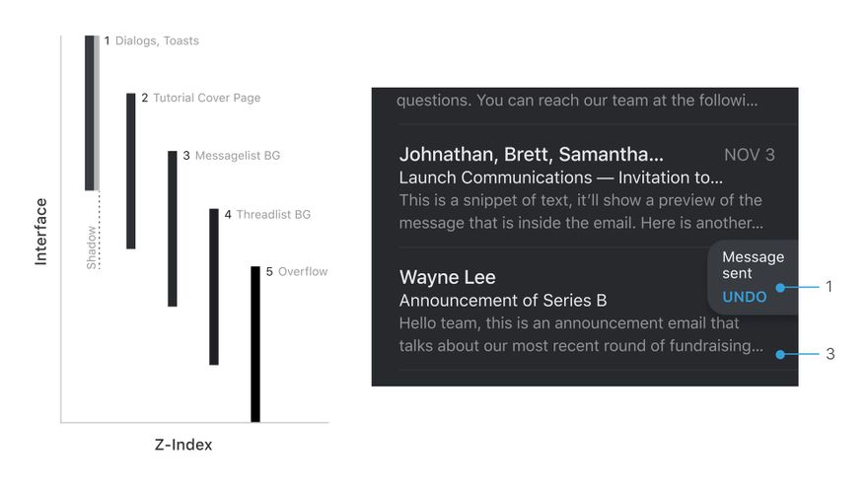Click blue callout dot labeled 1
This screenshot has height=492, width=868.
[x=780, y=287]
